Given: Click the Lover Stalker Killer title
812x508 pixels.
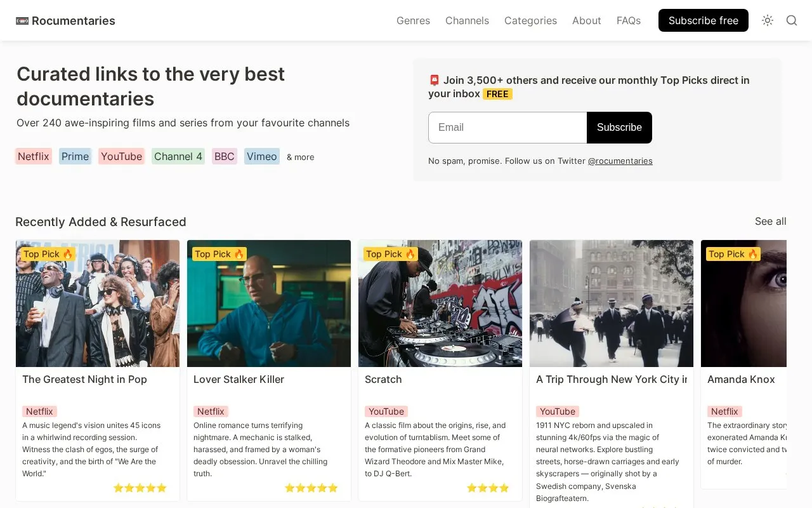Looking at the screenshot, I should click(239, 379).
